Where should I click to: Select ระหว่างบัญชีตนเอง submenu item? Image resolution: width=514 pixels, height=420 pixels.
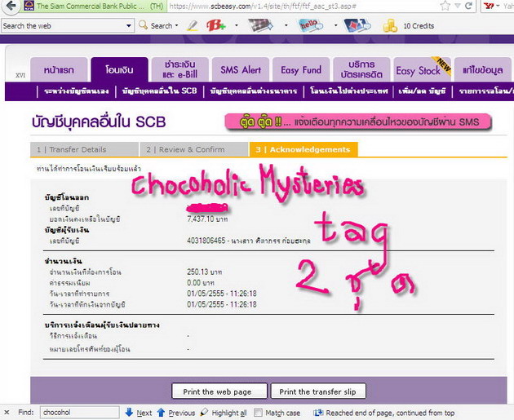pos(77,91)
